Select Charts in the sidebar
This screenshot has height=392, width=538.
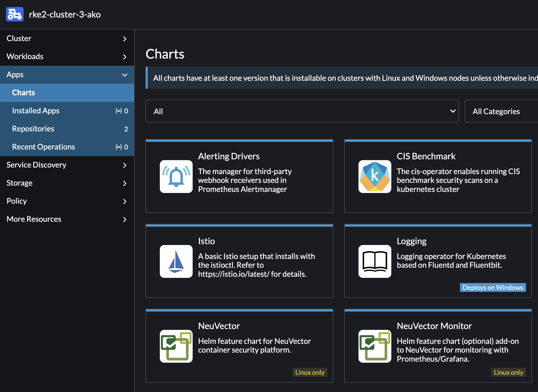pos(67,93)
